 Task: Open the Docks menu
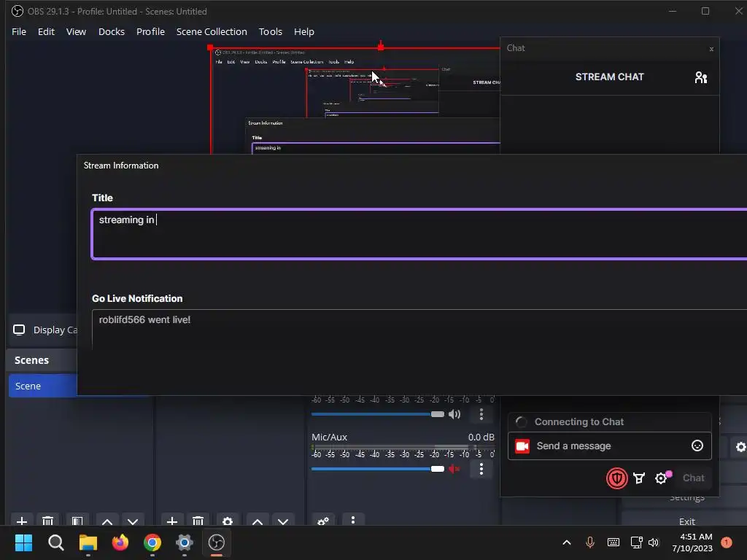pyautogui.click(x=112, y=31)
